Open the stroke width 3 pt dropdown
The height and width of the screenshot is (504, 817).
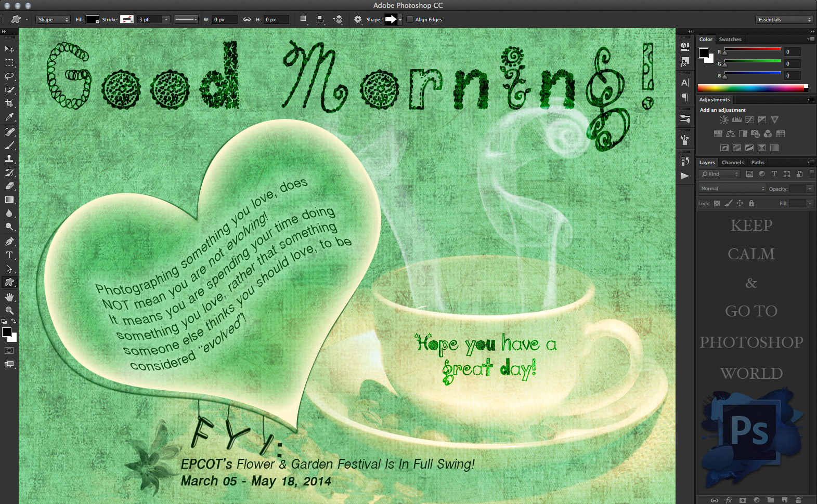166,19
